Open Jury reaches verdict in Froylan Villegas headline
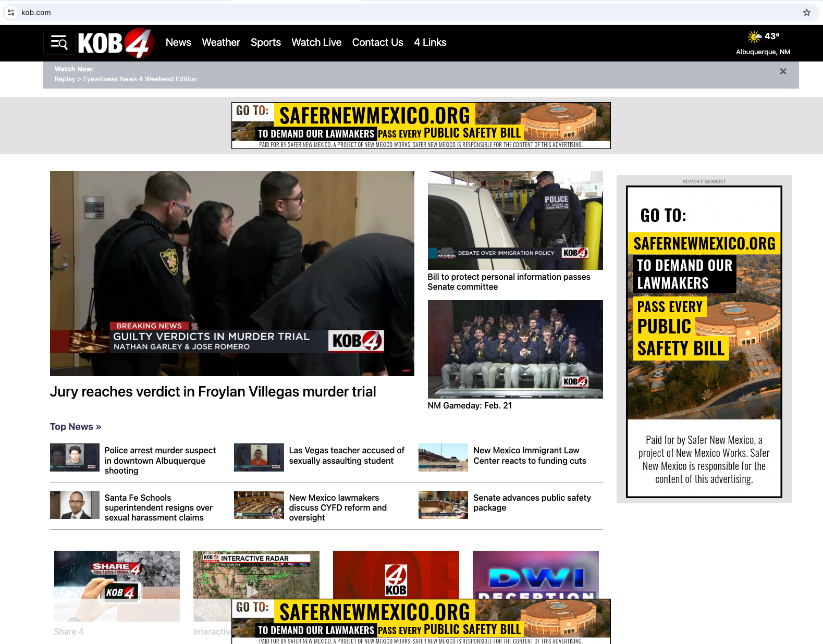823x644 pixels. click(x=213, y=392)
